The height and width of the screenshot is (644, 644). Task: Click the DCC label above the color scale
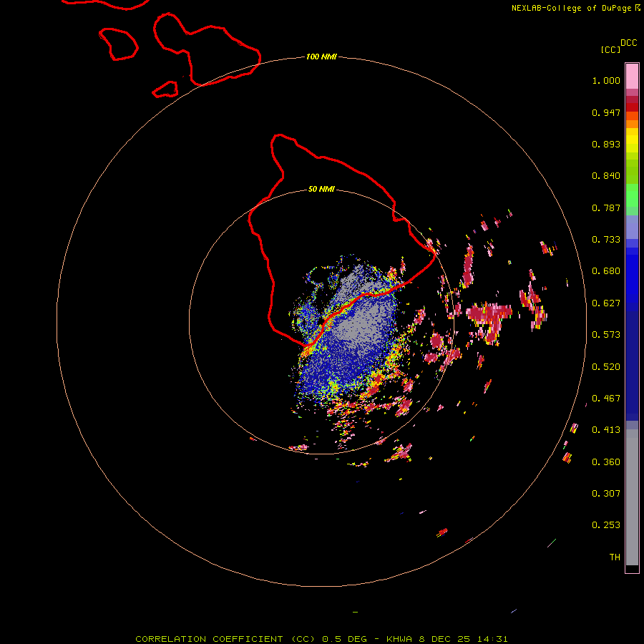(628, 43)
